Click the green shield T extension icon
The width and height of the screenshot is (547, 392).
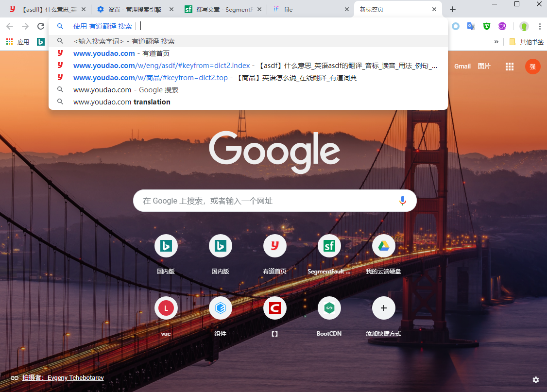point(486,26)
